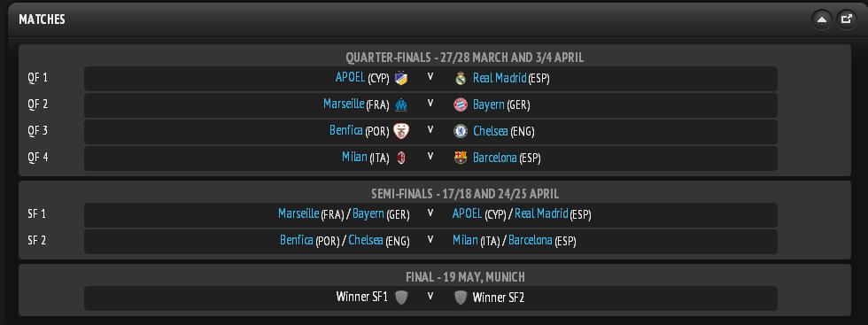The width and height of the screenshot is (868, 325).
Task: Click the Winner SF1 placeholder shield
Action: [x=401, y=298]
